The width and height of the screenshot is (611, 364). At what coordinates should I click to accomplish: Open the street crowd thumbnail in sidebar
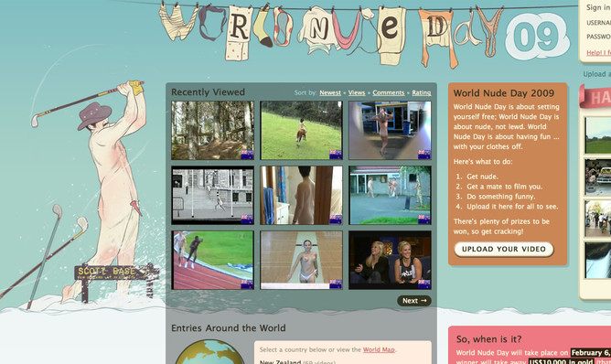(x=598, y=219)
